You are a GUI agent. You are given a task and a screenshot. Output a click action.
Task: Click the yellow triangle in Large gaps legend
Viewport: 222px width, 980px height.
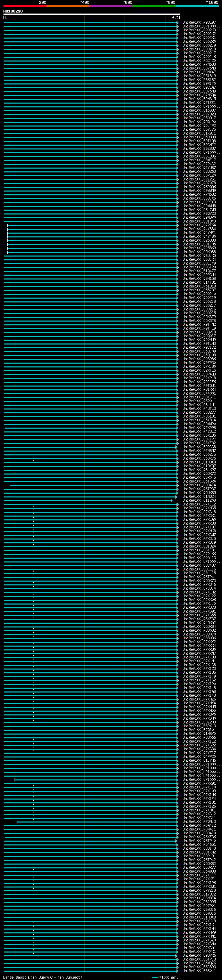[28, 977]
